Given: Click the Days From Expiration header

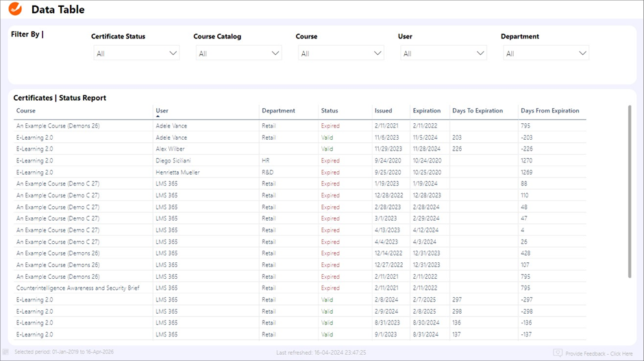Looking at the screenshot, I should pyautogui.click(x=549, y=110).
